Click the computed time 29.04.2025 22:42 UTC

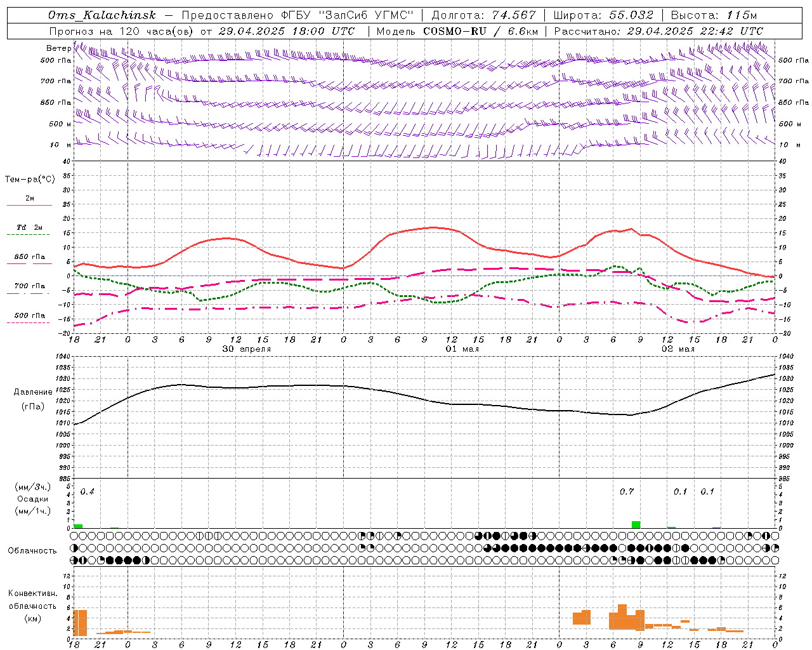(x=695, y=30)
